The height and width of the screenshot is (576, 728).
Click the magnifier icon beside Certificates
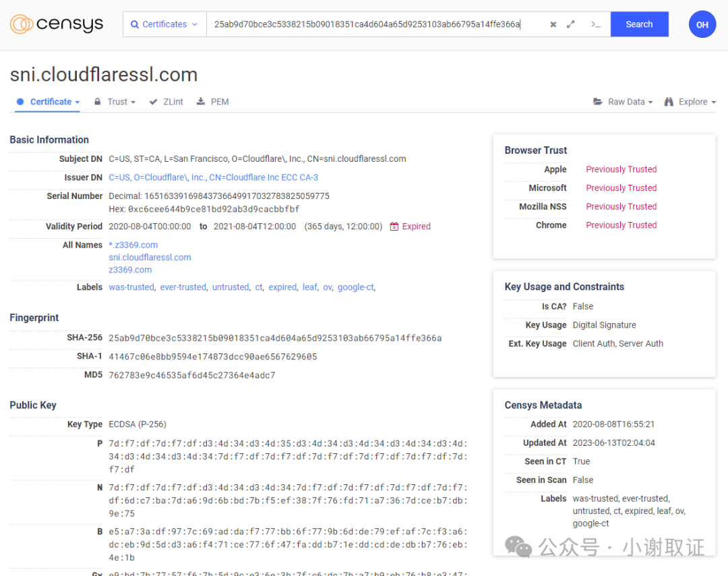(x=135, y=25)
